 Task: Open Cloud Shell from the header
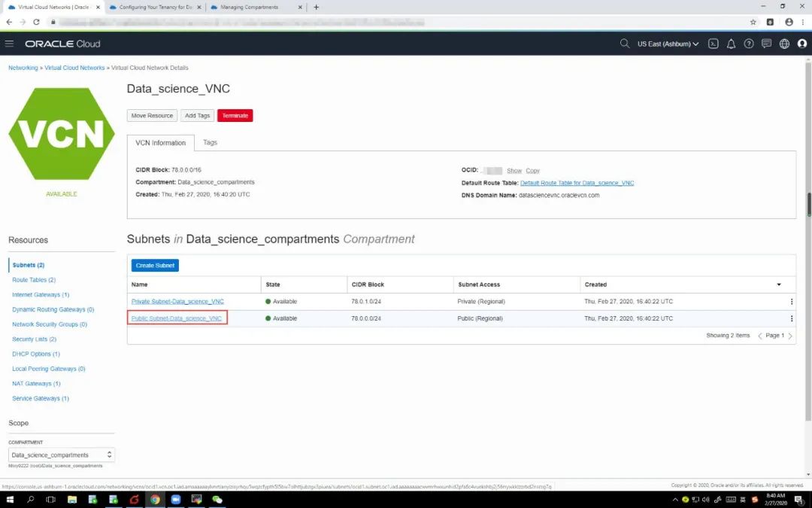(x=714, y=44)
